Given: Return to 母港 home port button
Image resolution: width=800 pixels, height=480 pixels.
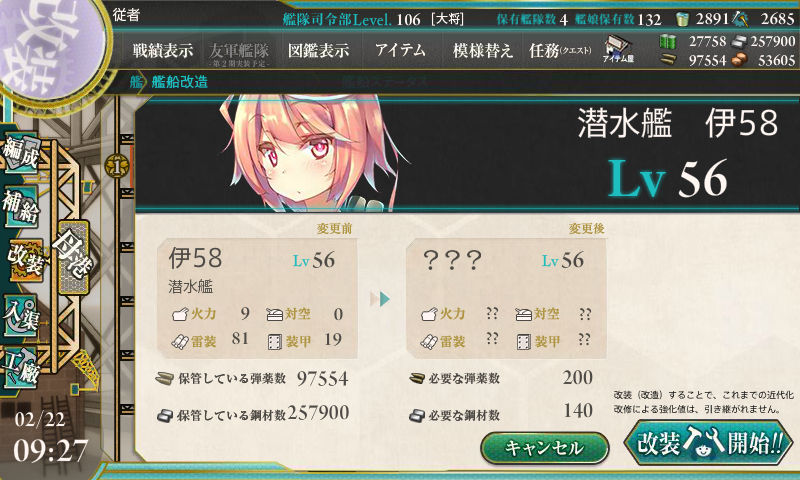Looking at the screenshot, I should (73, 257).
